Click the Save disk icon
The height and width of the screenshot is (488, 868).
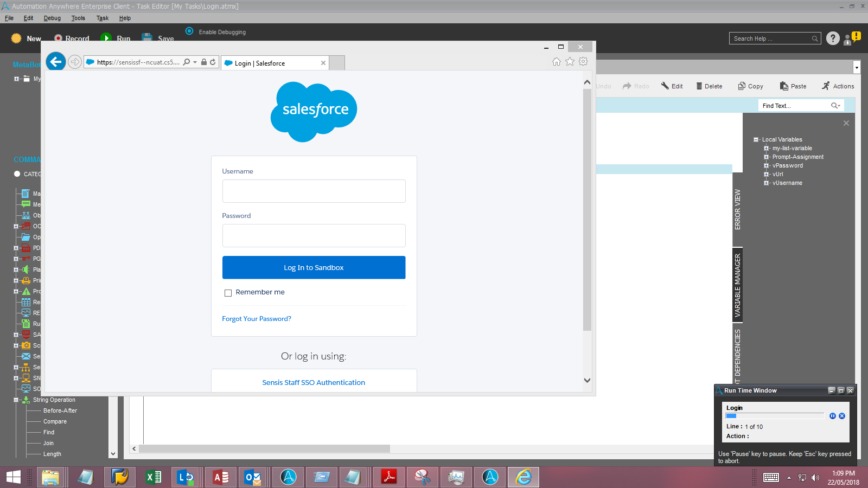(147, 38)
